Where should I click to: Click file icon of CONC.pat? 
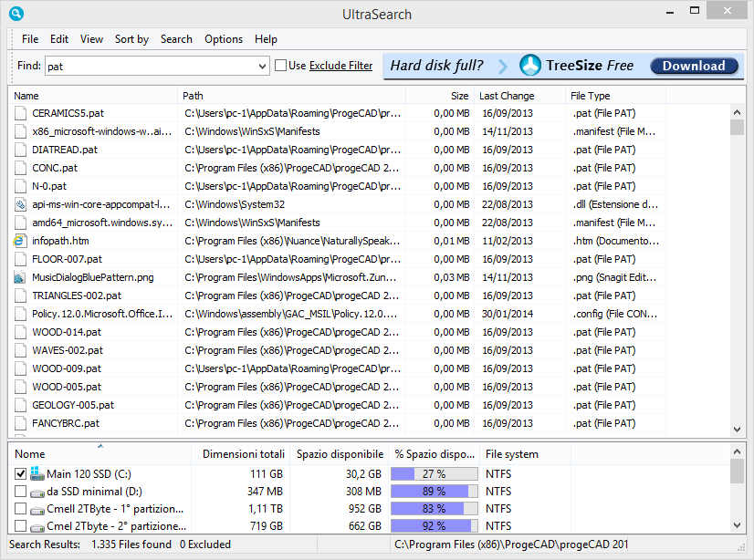[20, 168]
